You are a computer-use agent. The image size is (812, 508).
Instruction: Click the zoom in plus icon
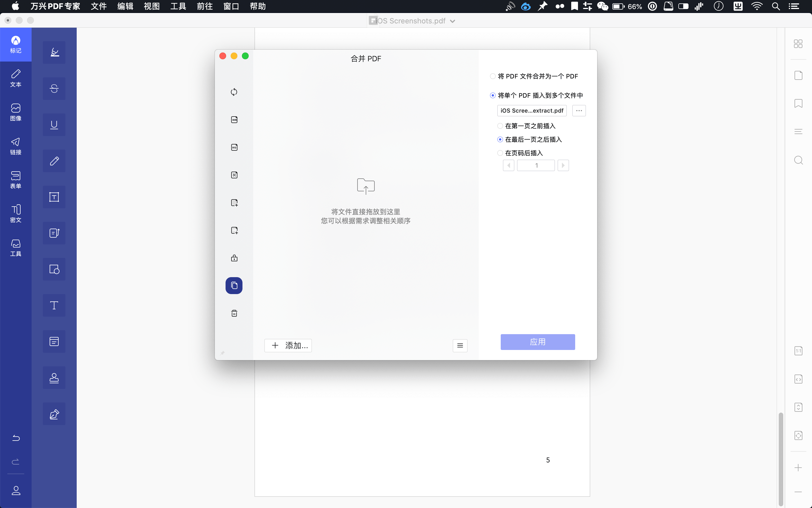pos(798,468)
